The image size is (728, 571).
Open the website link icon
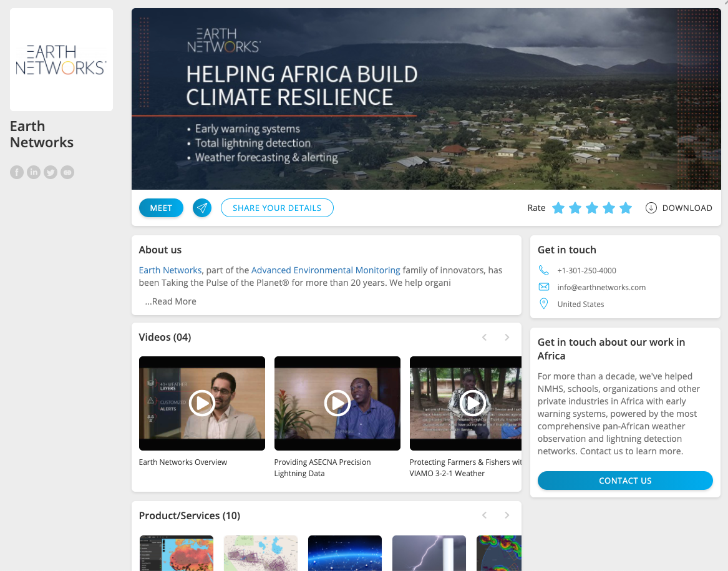click(67, 172)
